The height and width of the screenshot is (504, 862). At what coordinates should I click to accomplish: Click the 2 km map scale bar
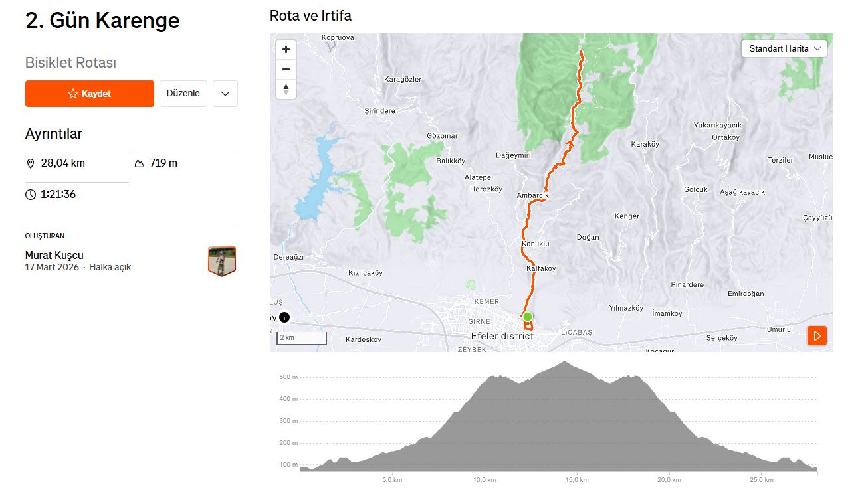pyautogui.click(x=302, y=338)
